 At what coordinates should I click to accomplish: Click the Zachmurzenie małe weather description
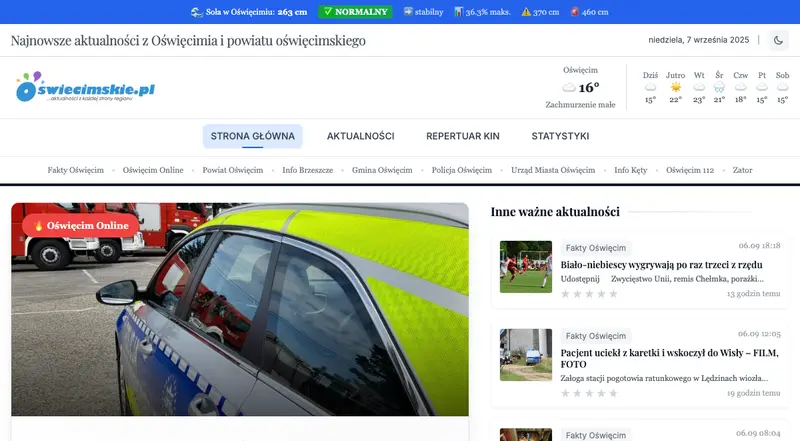(x=580, y=105)
